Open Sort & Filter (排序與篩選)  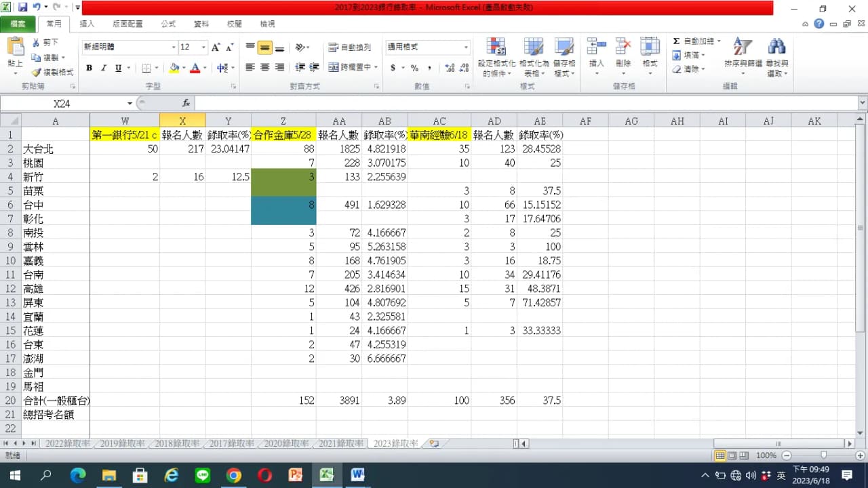click(743, 57)
